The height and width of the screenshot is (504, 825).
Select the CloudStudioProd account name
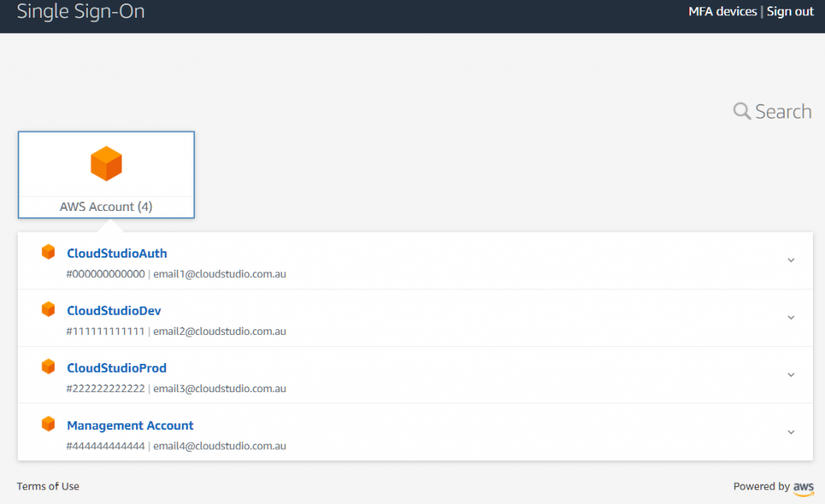pyautogui.click(x=116, y=368)
